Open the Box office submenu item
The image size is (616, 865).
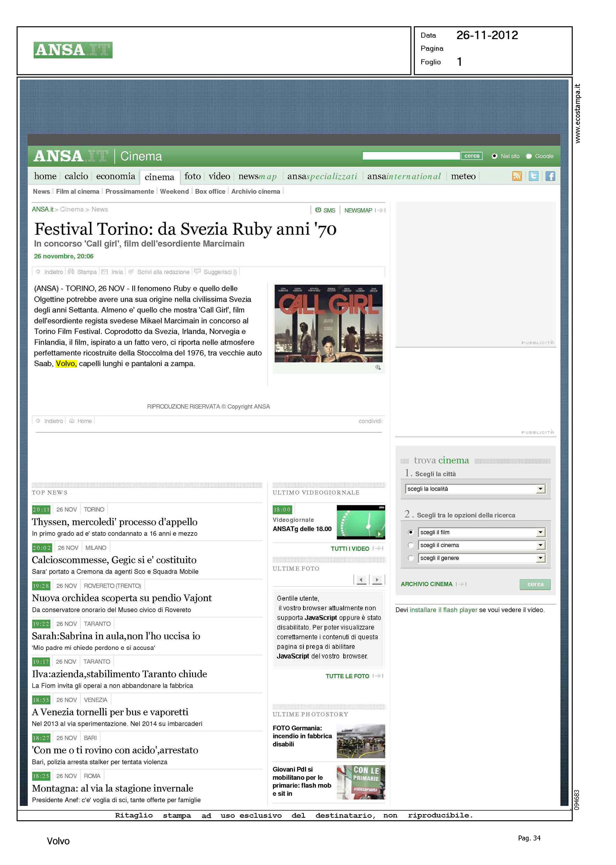point(210,191)
